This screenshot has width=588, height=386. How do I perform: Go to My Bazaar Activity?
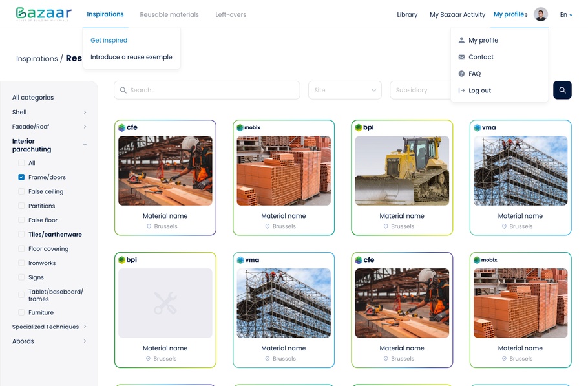coord(457,14)
